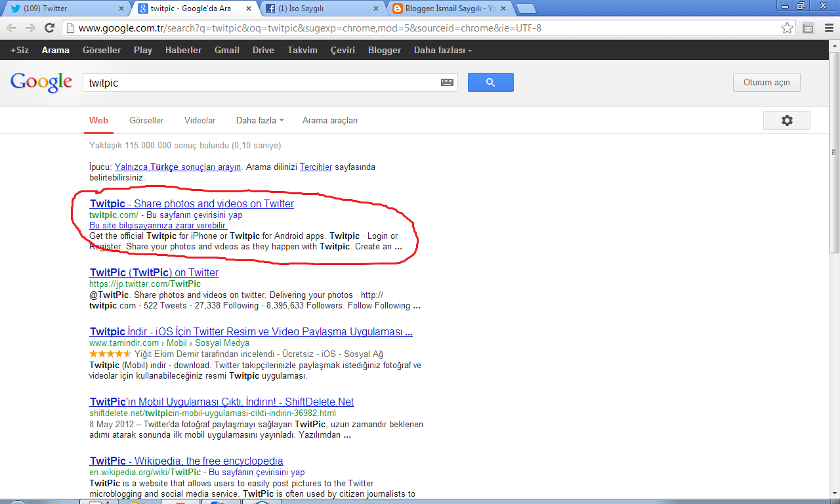Image resolution: width=840 pixels, height=504 pixels.
Task: Click translate link next to en.wikipedia.org URL
Action: (257, 472)
